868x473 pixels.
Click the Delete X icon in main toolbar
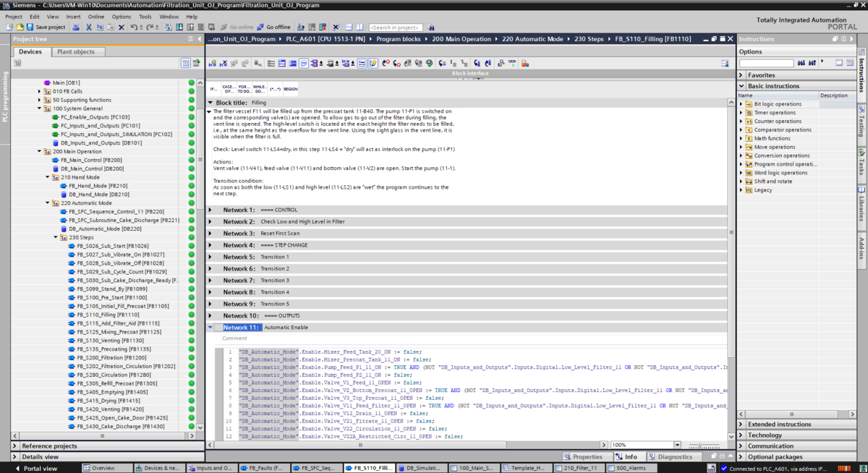coord(122,27)
